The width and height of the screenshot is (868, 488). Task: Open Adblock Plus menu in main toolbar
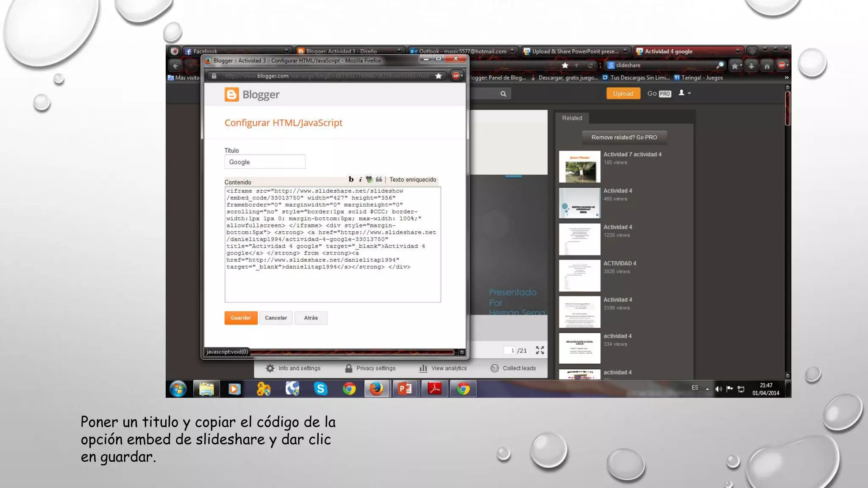tap(783, 65)
